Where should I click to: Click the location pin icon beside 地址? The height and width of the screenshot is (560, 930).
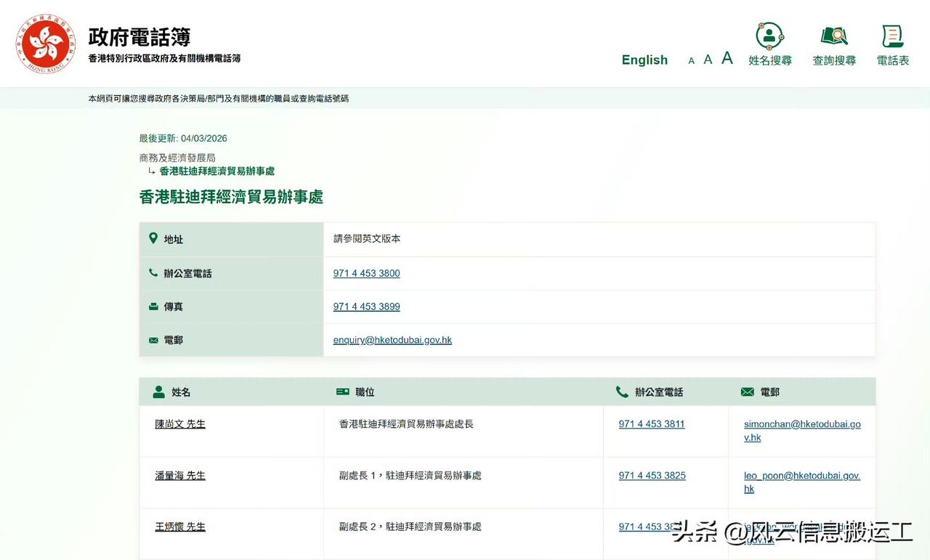pyautogui.click(x=153, y=238)
